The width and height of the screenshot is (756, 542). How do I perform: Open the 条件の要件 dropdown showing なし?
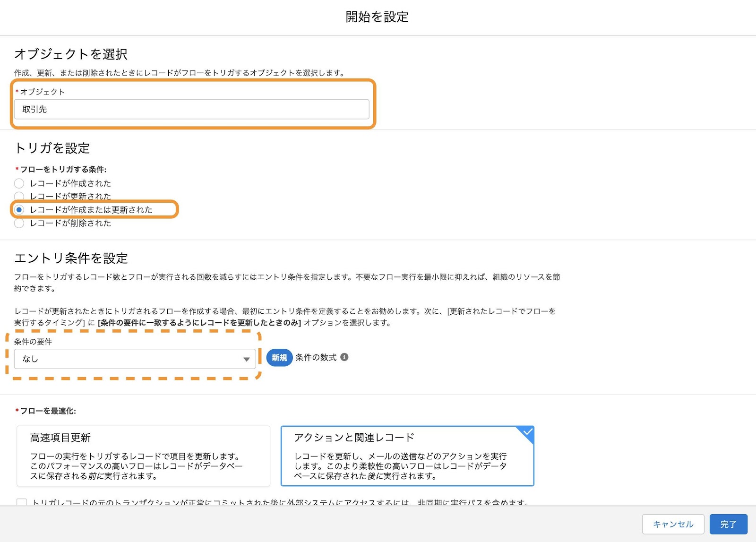pyautogui.click(x=135, y=359)
